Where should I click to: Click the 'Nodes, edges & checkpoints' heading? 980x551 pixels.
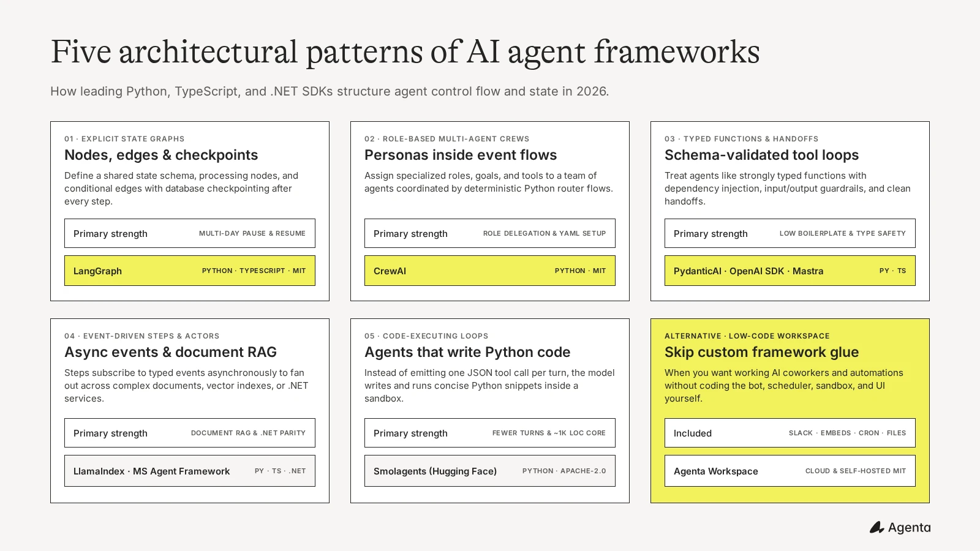pos(161,155)
